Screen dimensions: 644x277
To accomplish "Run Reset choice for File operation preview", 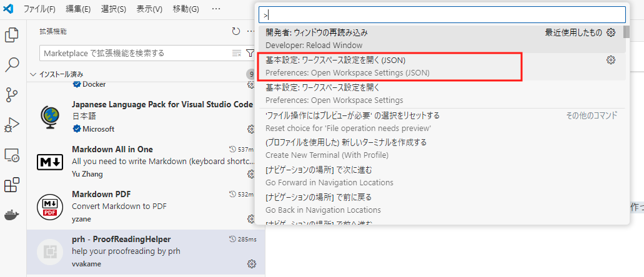I will click(x=442, y=122).
